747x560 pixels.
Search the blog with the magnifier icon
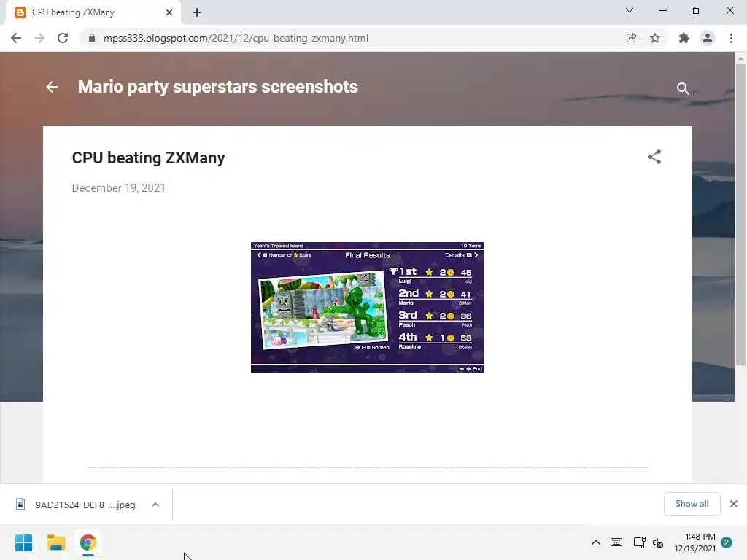point(683,88)
